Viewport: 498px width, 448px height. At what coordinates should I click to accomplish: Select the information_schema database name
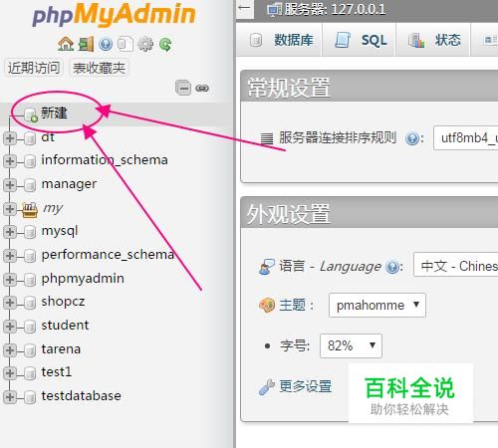coord(105,160)
